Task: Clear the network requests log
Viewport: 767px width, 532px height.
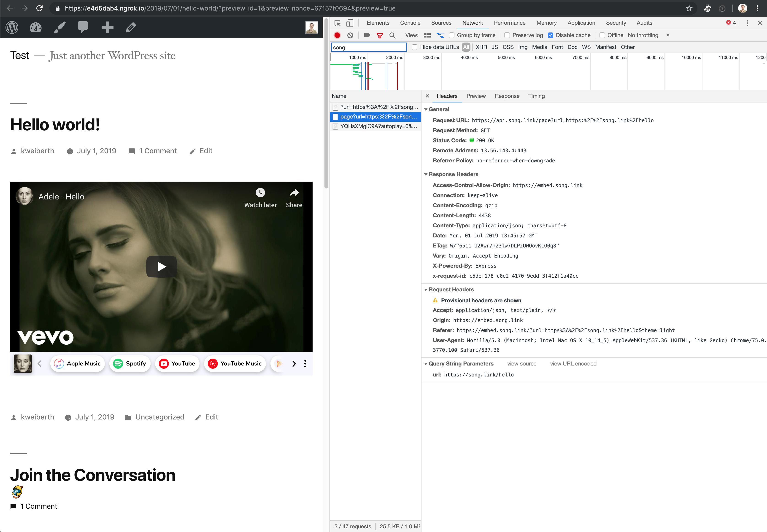Action: (350, 35)
